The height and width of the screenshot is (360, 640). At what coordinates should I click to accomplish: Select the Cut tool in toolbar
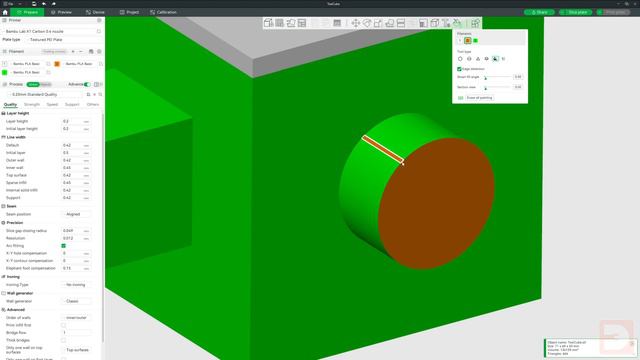point(401,23)
